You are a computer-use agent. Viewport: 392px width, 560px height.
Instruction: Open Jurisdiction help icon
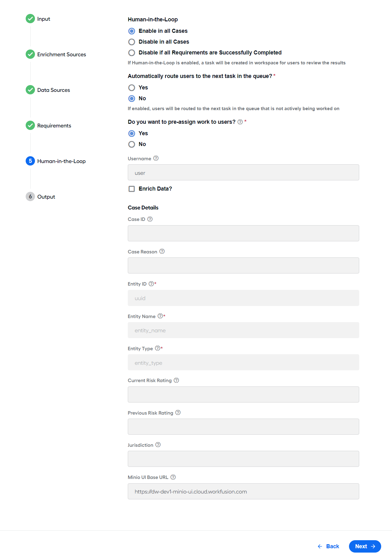[158, 445]
